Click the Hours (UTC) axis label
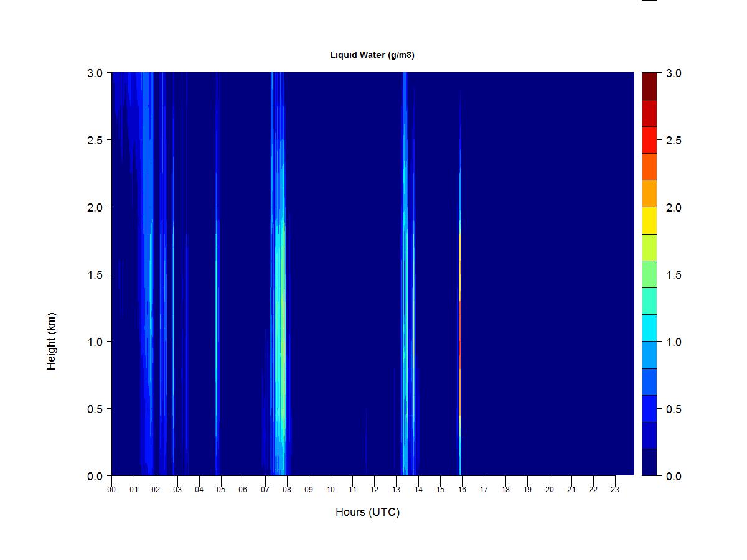This screenshot has height=560, width=747. (367, 512)
